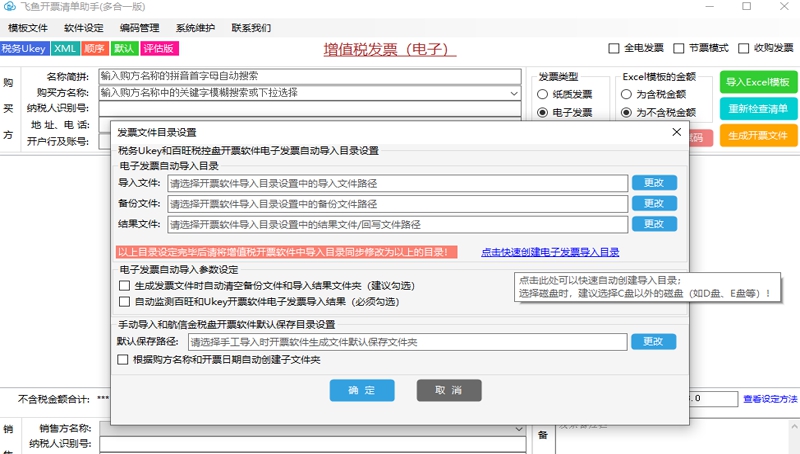Select the 为含税金额 radio button
800x454 pixels.
coord(626,94)
